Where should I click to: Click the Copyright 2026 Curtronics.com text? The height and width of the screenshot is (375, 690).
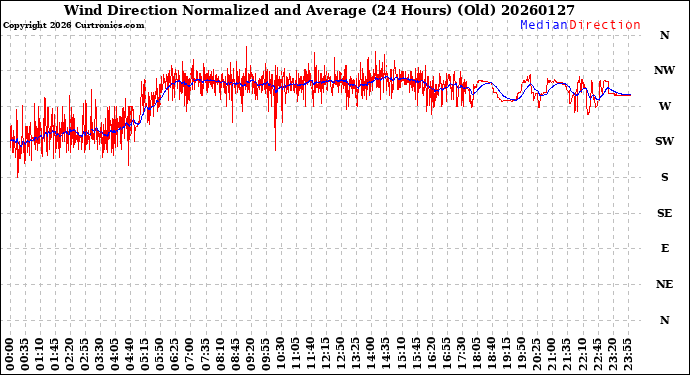click(x=73, y=26)
